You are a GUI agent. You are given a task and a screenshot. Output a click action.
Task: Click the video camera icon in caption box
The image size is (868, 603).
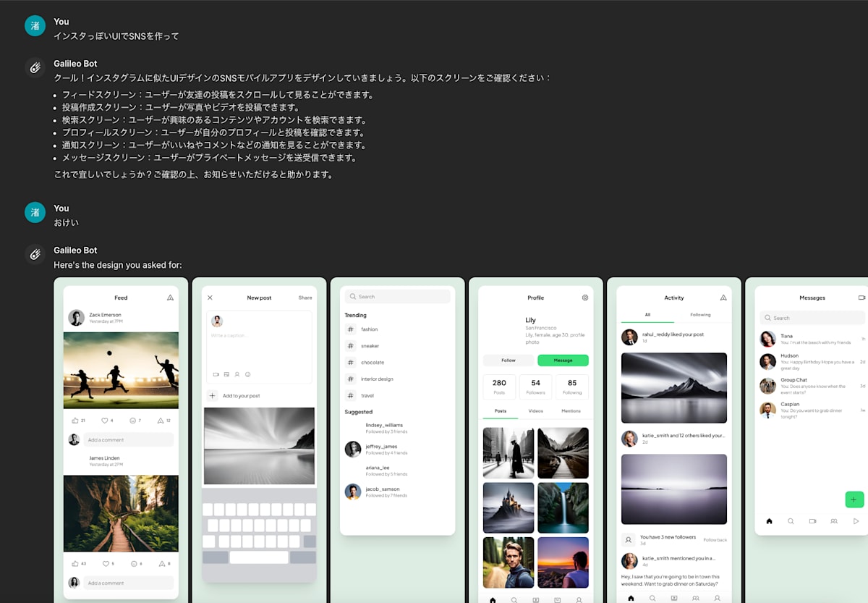tap(216, 374)
